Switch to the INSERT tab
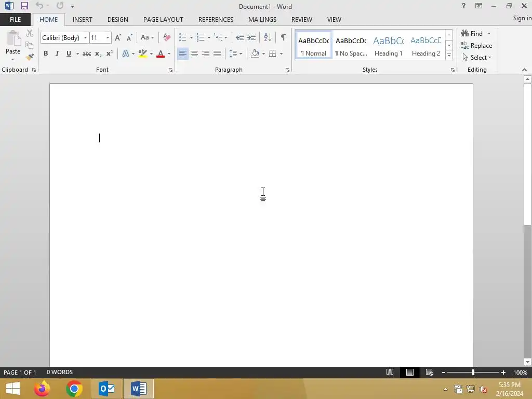Image resolution: width=532 pixels, height=399 pixels. (x=83, y=20)
